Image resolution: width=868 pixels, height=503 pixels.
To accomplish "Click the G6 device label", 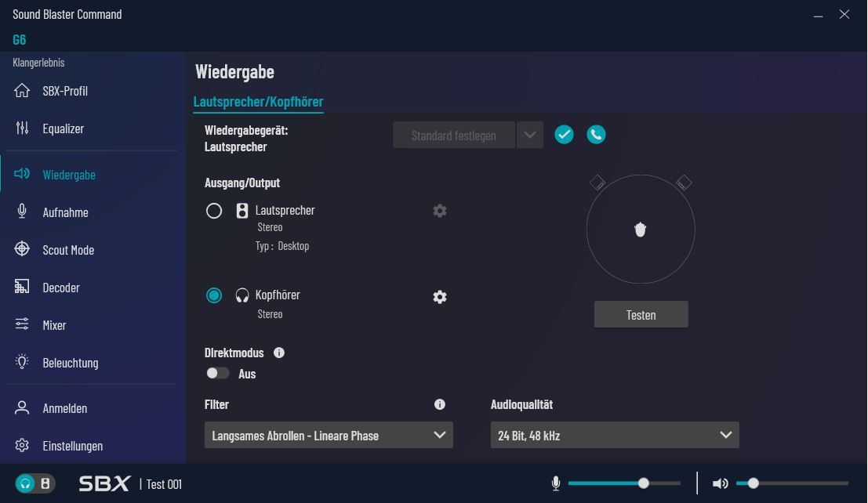I will (20, 39).
